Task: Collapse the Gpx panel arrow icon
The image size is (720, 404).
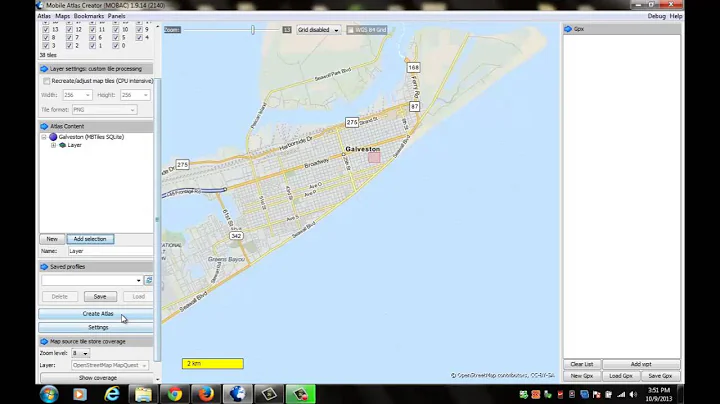Action: click(568, 29)
